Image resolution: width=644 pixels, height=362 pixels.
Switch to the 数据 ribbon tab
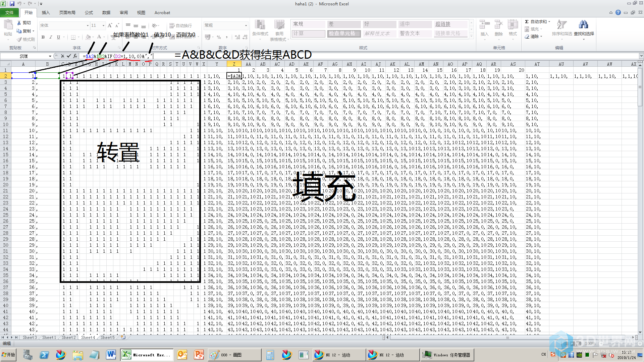106,13
